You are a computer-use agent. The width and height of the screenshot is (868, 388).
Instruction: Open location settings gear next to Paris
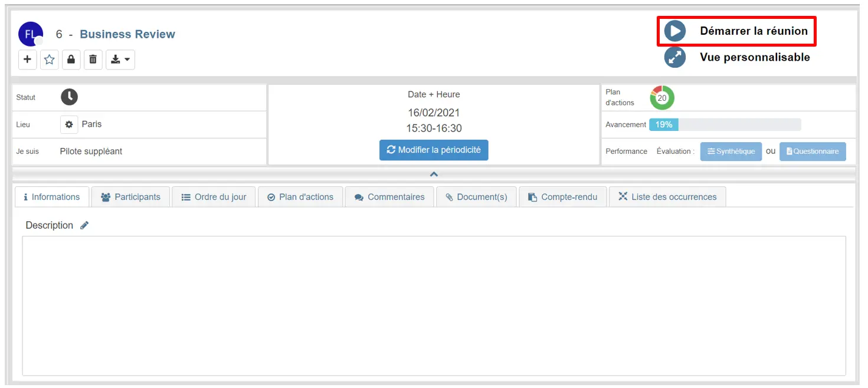coord(69,124)
